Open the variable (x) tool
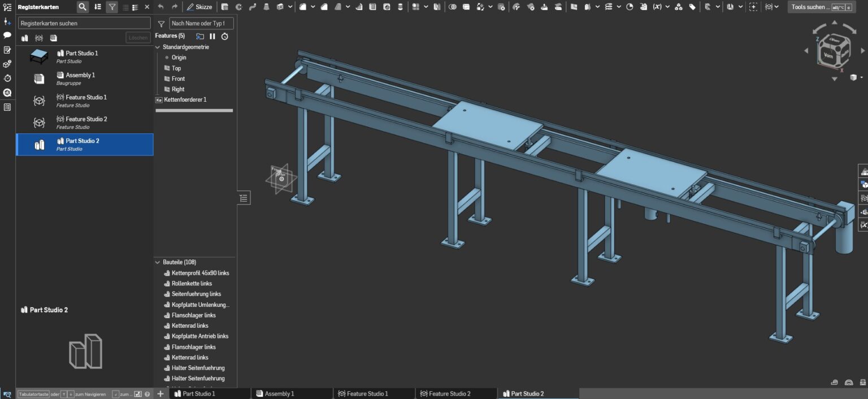 (657, 7)
